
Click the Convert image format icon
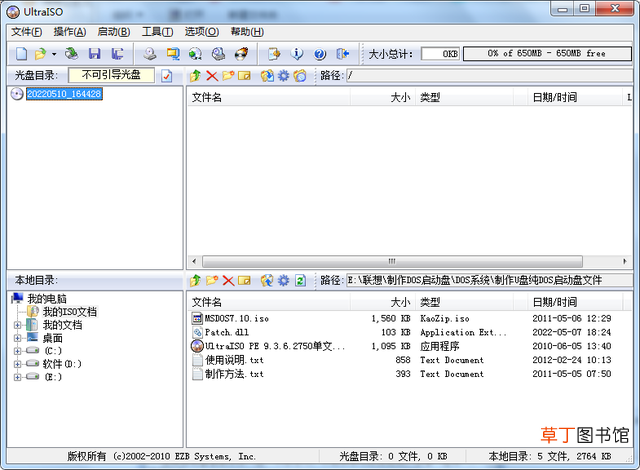coord(173,53)
